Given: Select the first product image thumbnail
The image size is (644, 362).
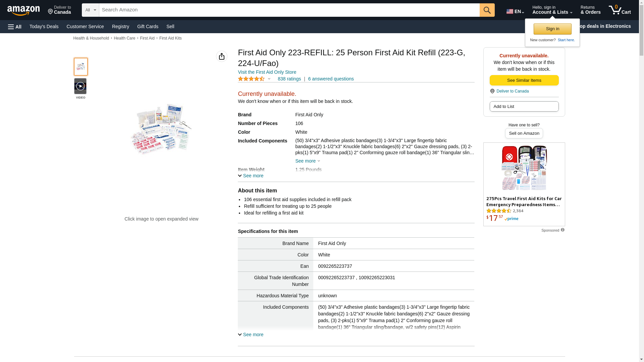Looking at the screenshot, I should tap(80, 67).
